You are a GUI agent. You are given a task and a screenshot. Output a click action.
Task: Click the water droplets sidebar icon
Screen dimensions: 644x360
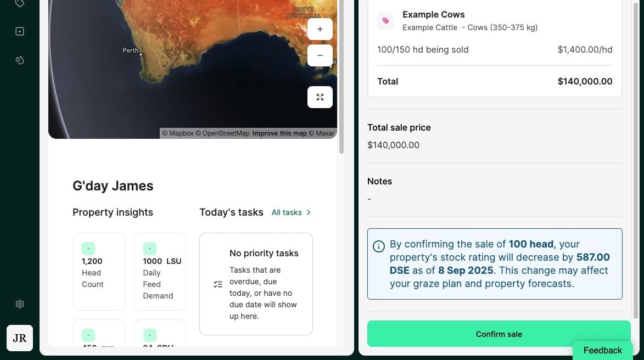tap(20, 60)
